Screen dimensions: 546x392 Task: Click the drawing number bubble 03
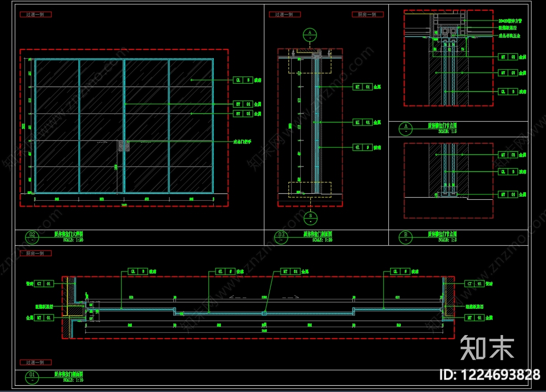(x=281, y=237)
